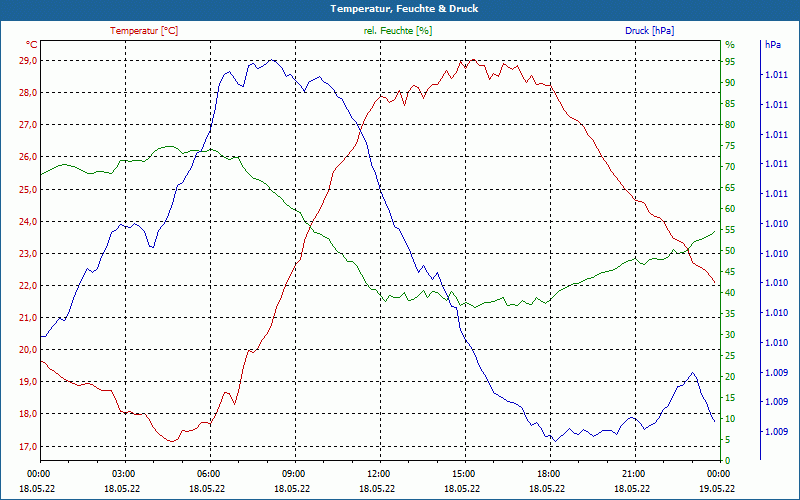Click the green '40' humidity axis value
The image size is (800, 500).
730,293
